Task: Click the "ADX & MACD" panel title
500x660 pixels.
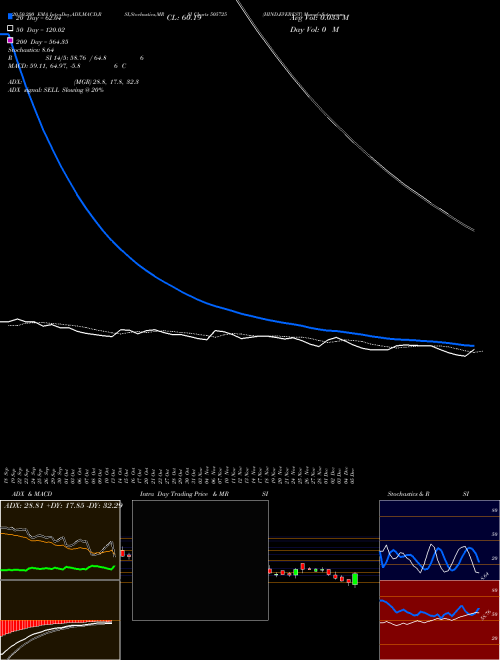Action: [32, 494]
